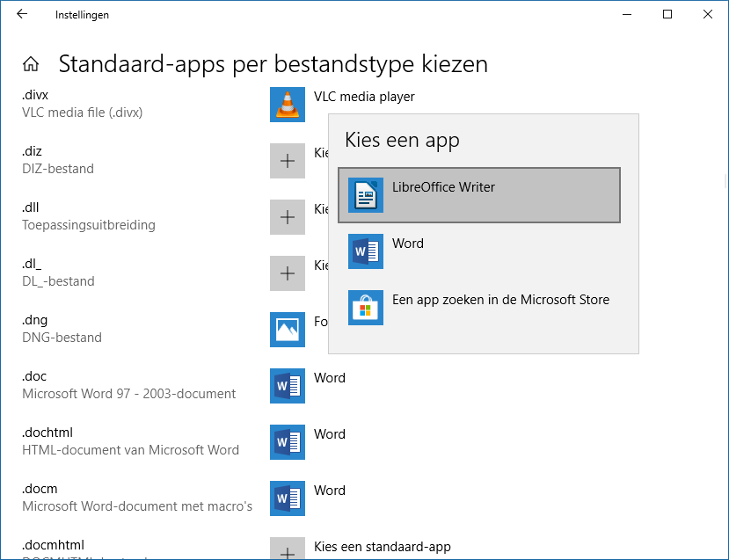The image size is (729, 560).
Task: Click the 'Word' label for .docm
Action: pyautogui.click(x=330, y=491)
